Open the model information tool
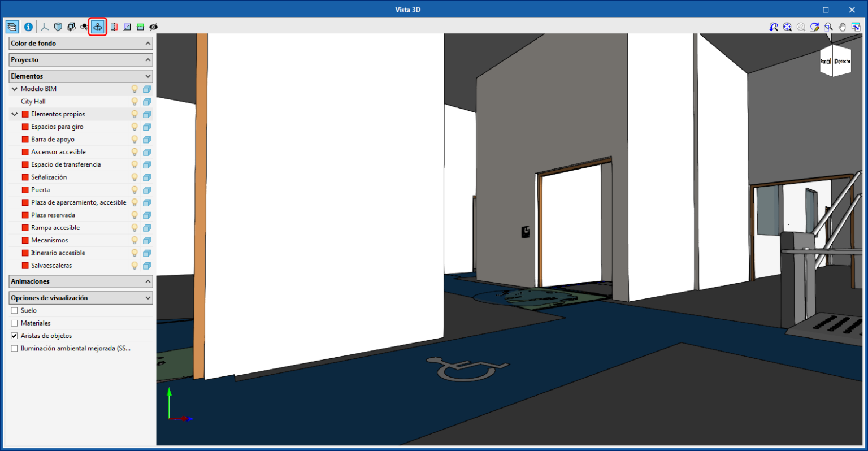 28,27
